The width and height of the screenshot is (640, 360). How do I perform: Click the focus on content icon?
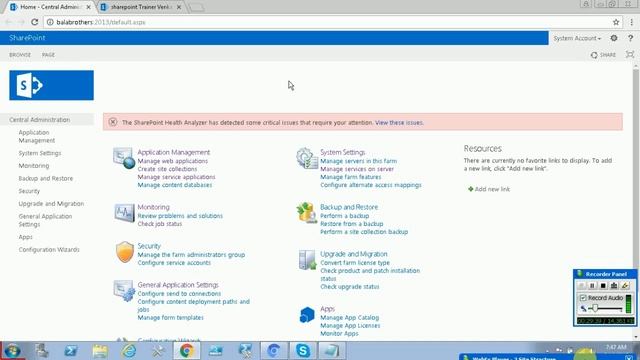[630, 55]
